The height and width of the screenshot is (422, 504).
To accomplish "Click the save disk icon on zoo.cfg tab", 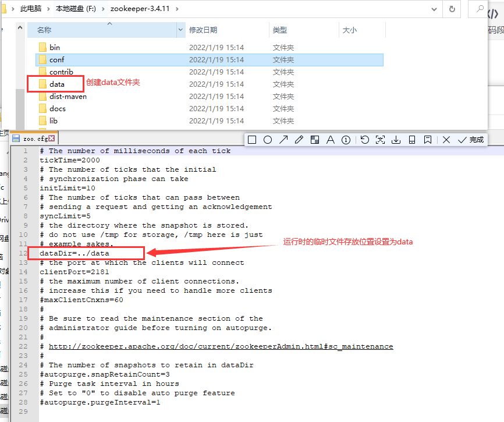I will point(16,139).
